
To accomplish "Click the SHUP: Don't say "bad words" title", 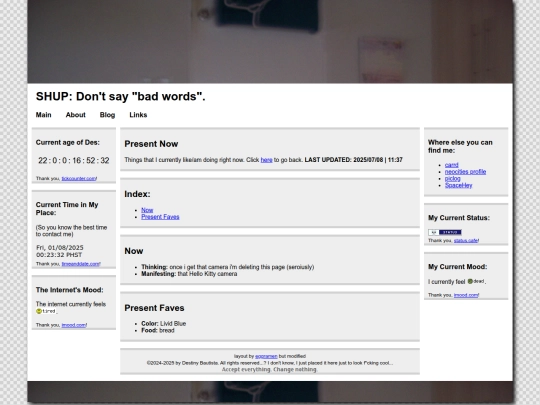I will coord(121,96).
